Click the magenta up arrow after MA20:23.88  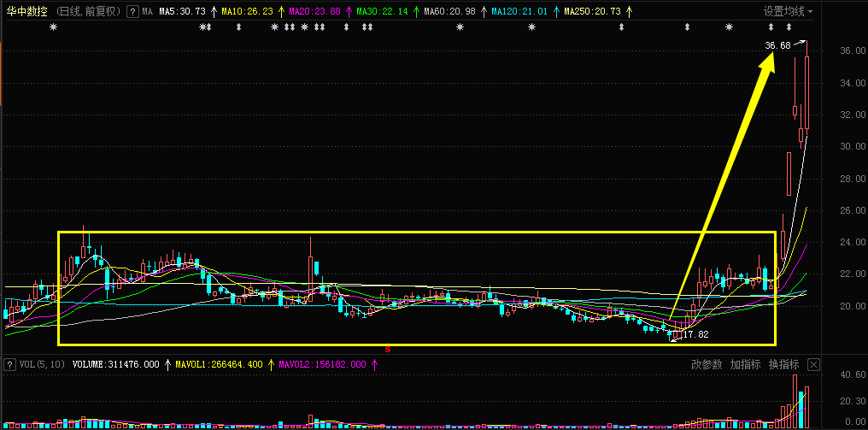pos(349,11)
